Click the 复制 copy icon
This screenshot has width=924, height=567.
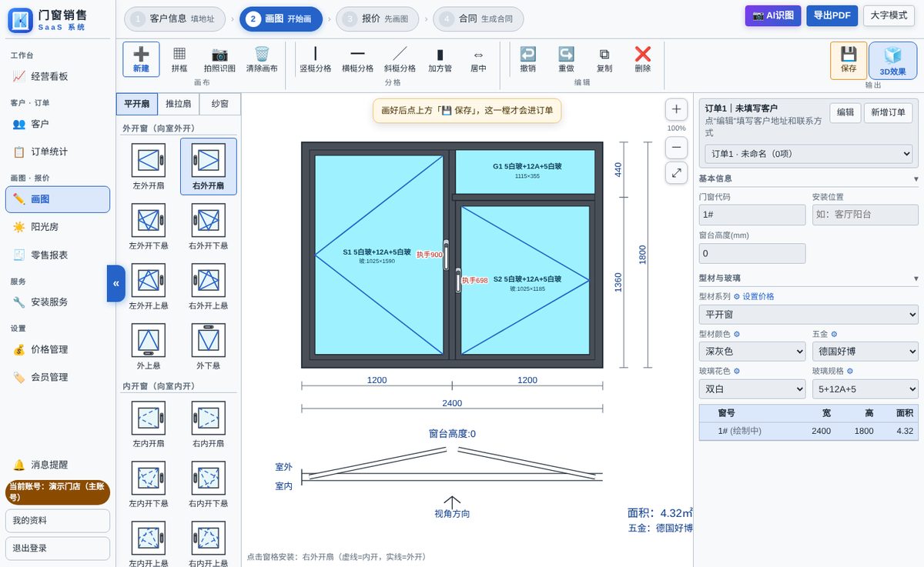click(604, 55)
